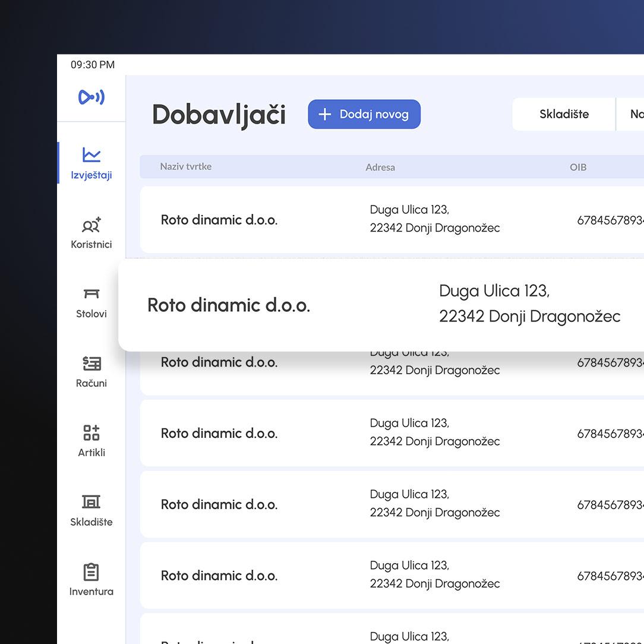Screen dimensions: 644x644
Task: Click the Naziv tvrtke column header
Action: coord(185,166)
